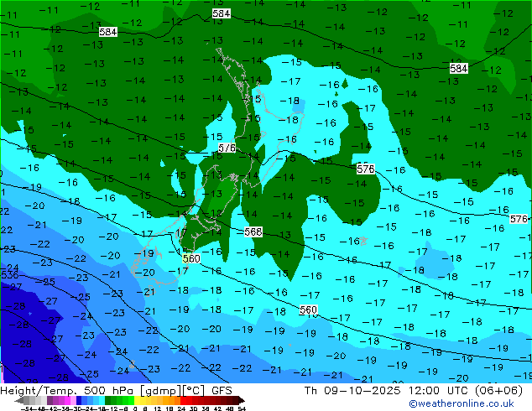532x411 pixels.
Task: Select the 576 label at the far right edge
Action: tap(519, 219)
